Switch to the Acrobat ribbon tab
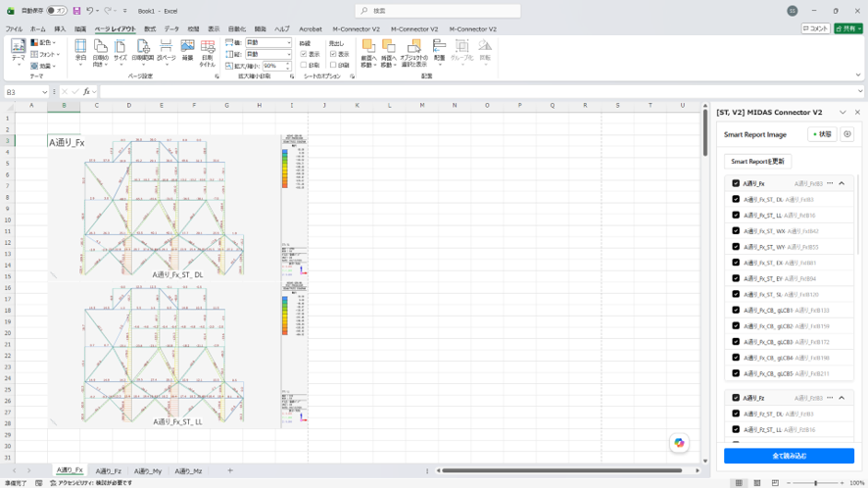 click(310, 28)
